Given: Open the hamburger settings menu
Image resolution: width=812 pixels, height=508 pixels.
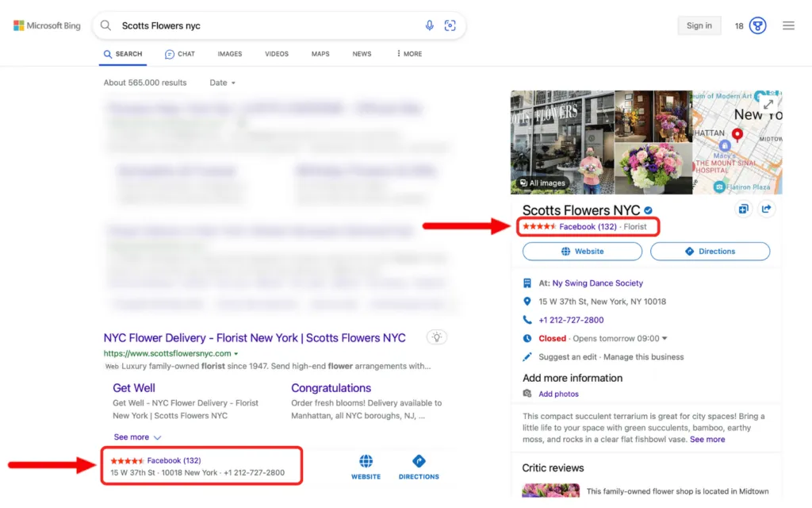Looking at the screenshot, I should pyautogui.click(x=788, y=25).
